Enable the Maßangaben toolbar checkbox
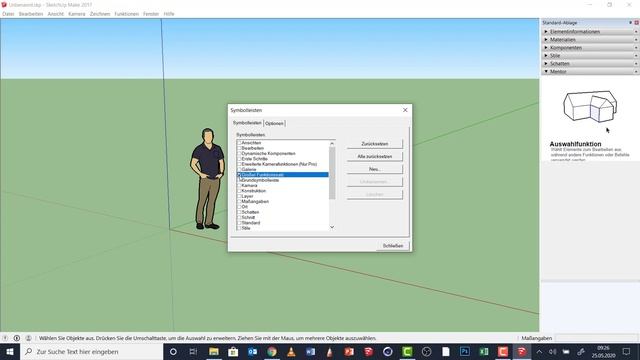Screen dimensions: 640x360 point(239,201)
